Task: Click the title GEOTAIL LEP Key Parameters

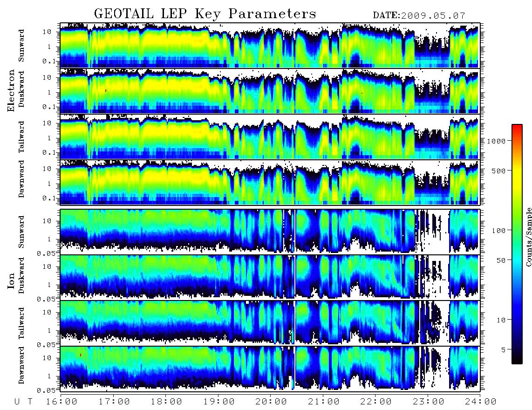Action: pyautogui.click(x=205, y=14)
